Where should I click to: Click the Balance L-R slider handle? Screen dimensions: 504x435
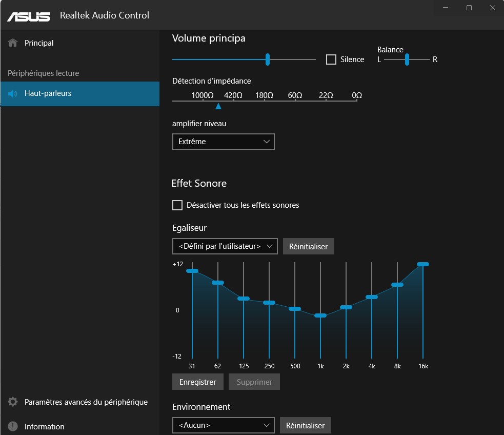click(x=407, y=60)
